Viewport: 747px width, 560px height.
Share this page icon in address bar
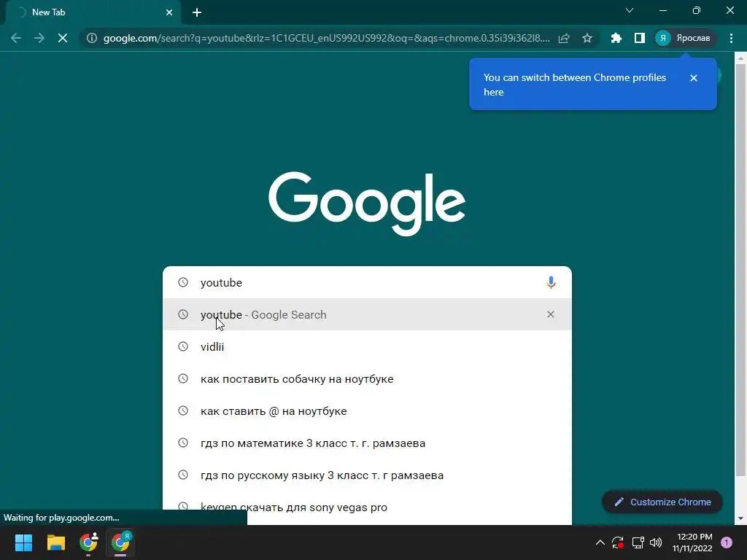click(564, 38)
